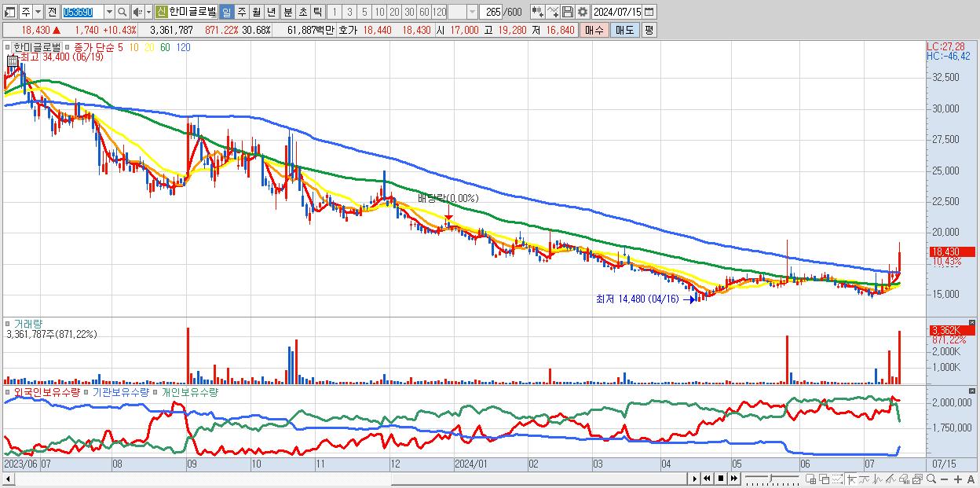Screen dimensions: 980x488
Task: Select interval 5
Action: click(x=364, y=12)
